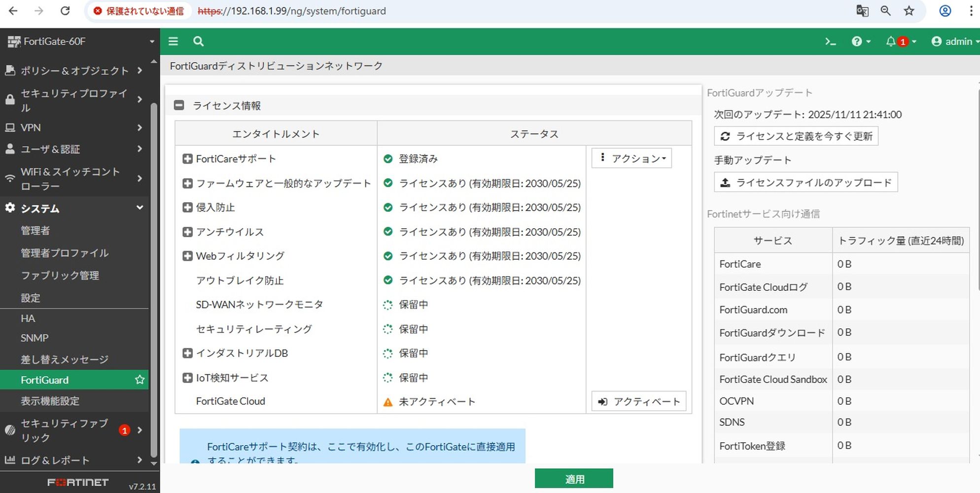This screenshot has width=980, height=493.
Task: Open the ポリシー＆オブジェクト menu
Action: (x=74, y=70)
